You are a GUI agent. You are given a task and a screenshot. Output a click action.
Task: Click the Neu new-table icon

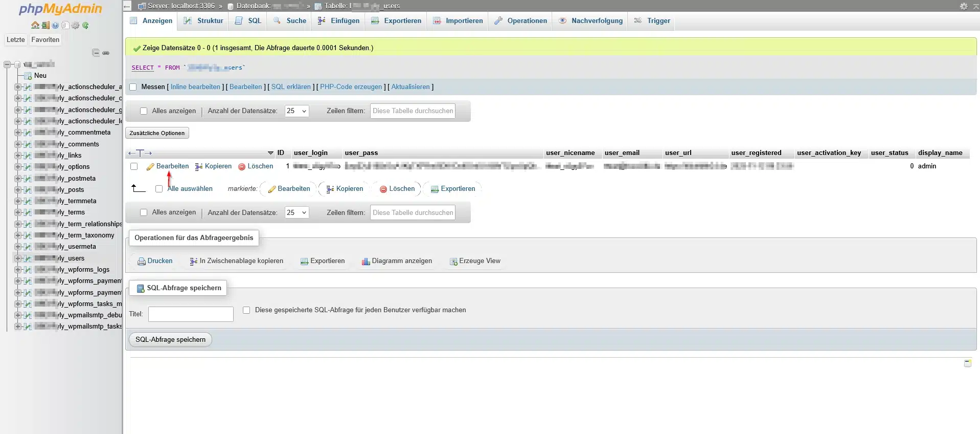[x=28, y=76]
